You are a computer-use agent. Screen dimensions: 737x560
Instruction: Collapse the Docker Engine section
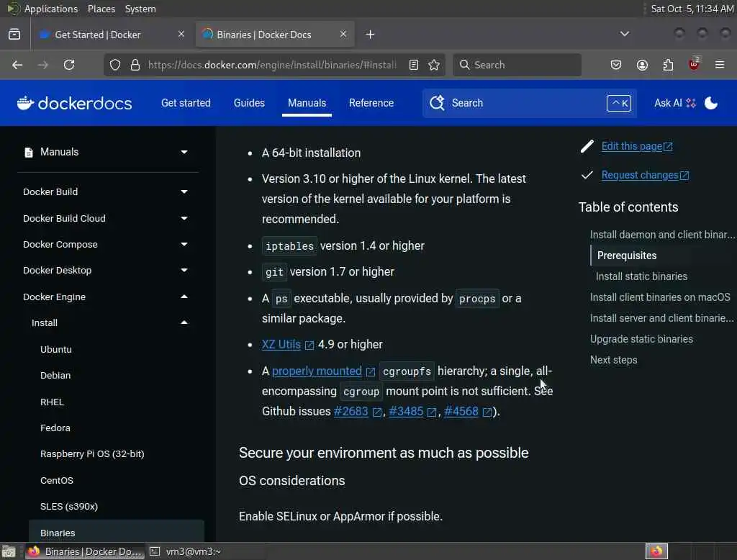coord(184,297)
